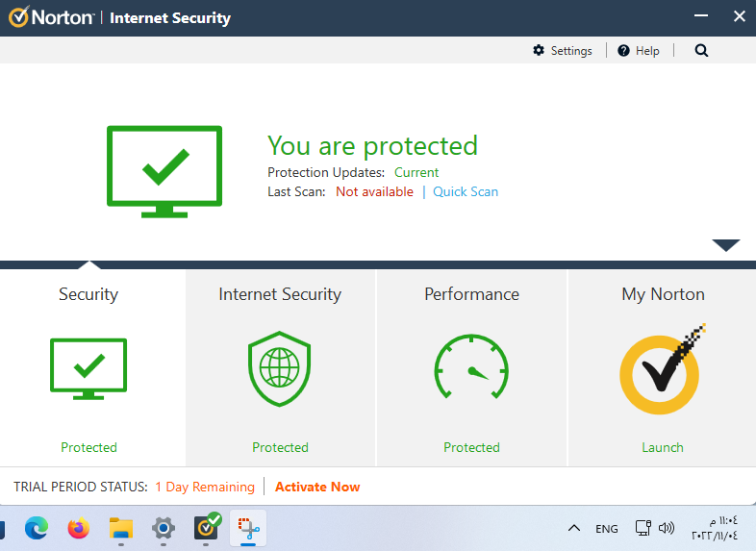Click 'You are protected' heading
Viewport: 756px width, 551px height.
372,145
